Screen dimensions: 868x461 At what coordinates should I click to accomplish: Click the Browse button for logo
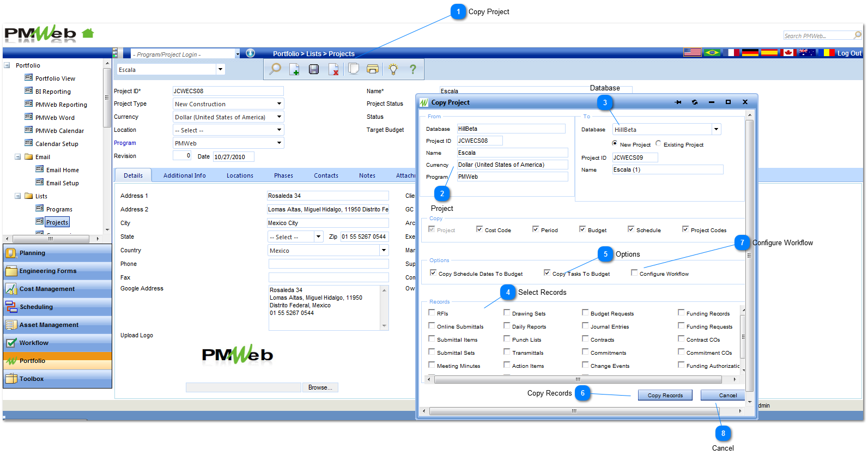pos(320,387)
